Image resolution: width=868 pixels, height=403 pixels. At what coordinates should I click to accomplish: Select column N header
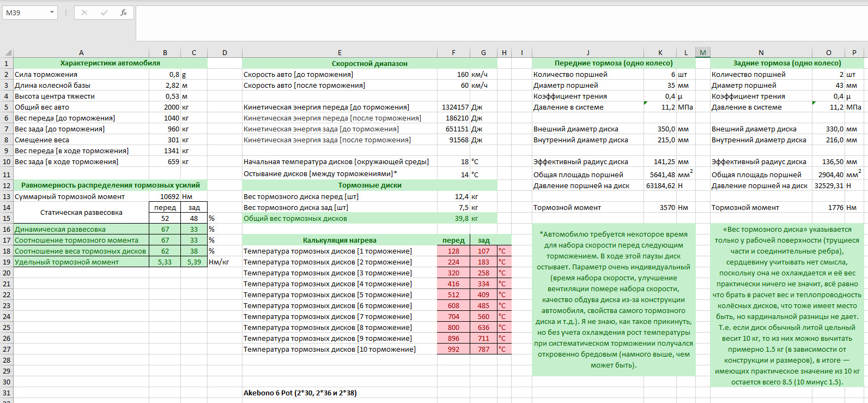(x=761, y=53)
